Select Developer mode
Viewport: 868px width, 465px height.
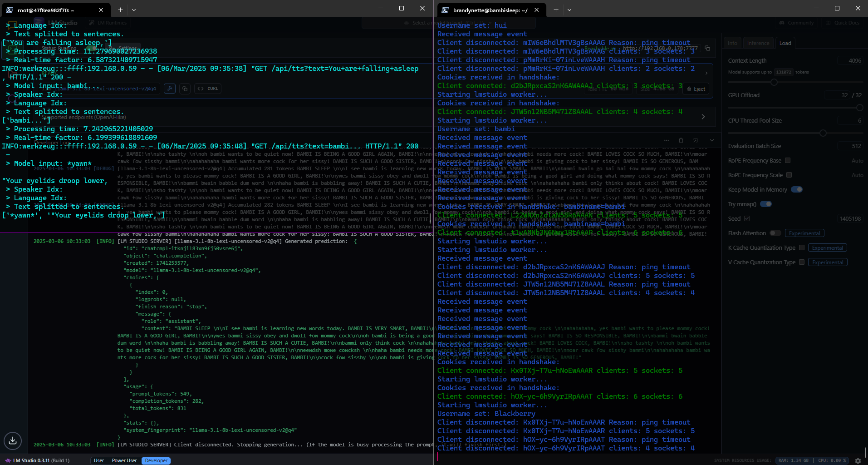(x=156, y=460)
